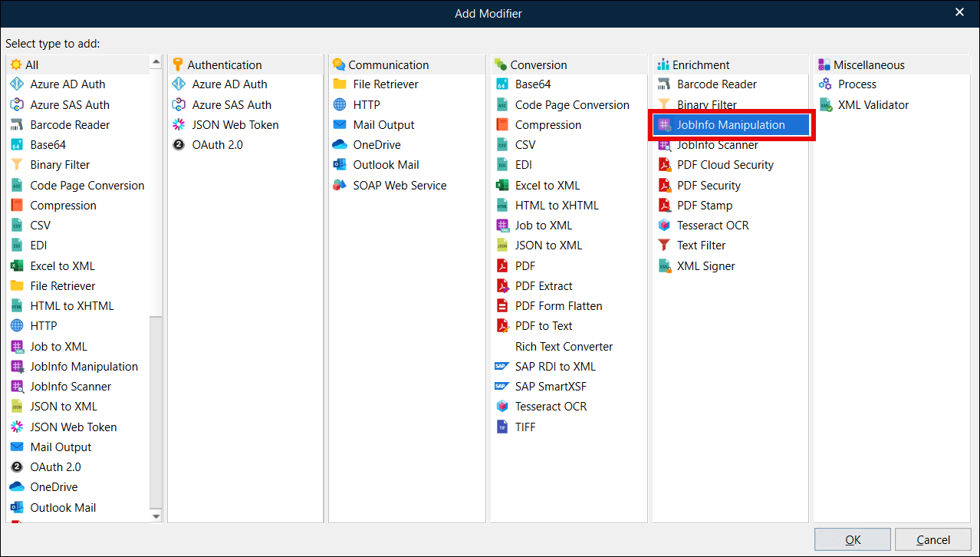Viewport: 980px width, 557px height.
Task: Click PDF Stamp icon in Enrichment column
Action: (664, 206)
